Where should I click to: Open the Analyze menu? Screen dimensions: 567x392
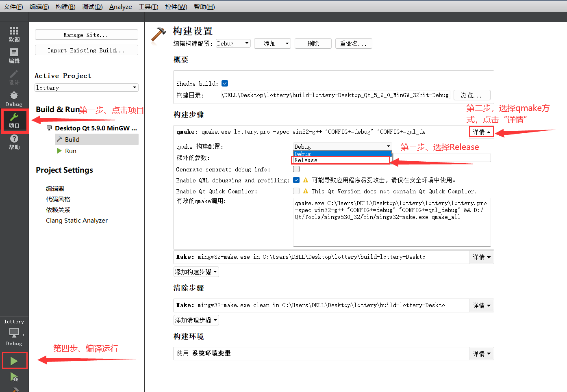pyautogui.click(x=121, y=7)
